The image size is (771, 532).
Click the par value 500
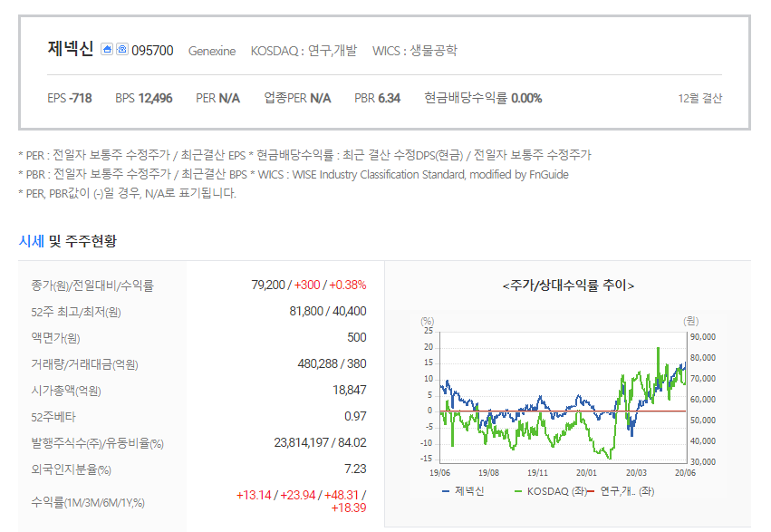coord(356,337)
